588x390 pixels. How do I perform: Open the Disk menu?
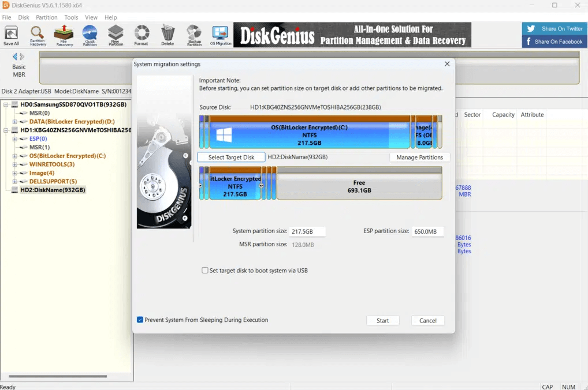24,17
